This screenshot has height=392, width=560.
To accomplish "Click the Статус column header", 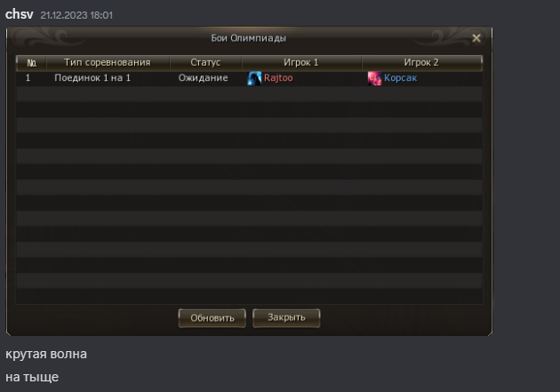I will click(x=205, y=62).
